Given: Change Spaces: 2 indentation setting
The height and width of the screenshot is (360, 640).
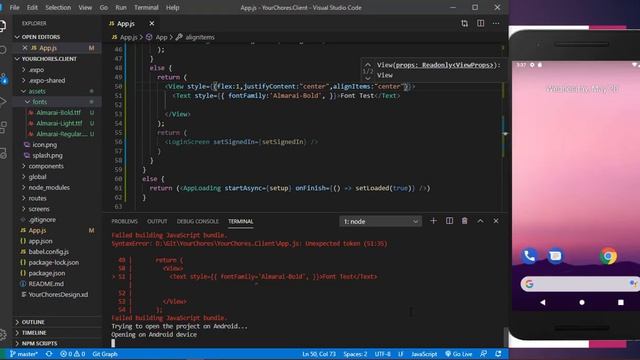Looking at the screenshot, I should pos(355,354).
